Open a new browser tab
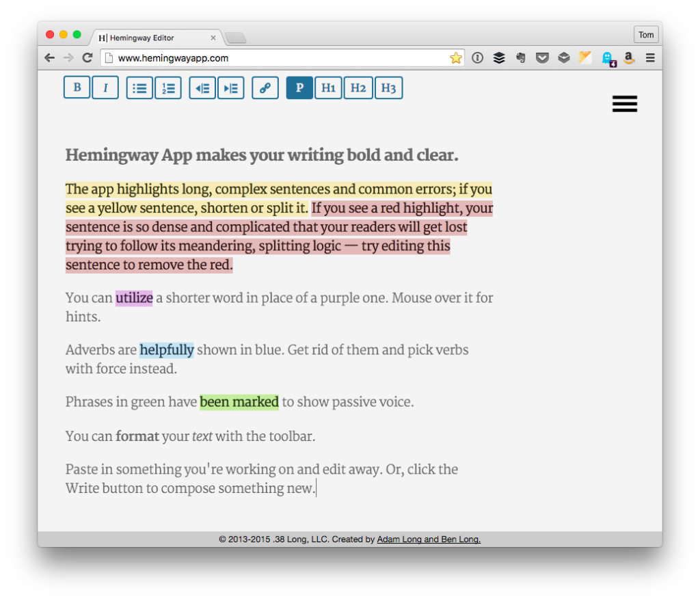Viewport: 700px width, 601px height. click(236, 38)
